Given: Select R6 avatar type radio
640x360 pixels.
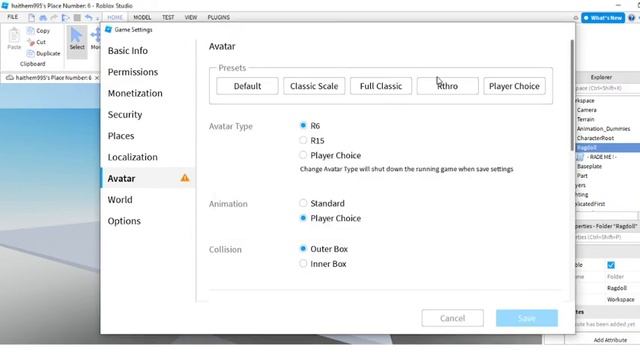Looking at the screenshot, I should pos(303,125).
